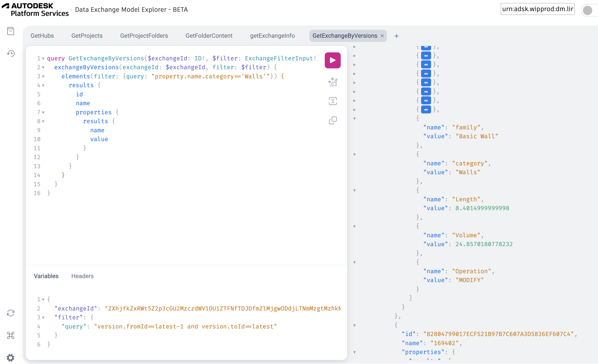The height and width of the screenshot is (364, 598).
Task: Unfold the last folded object above family
Action: point(426,110)
